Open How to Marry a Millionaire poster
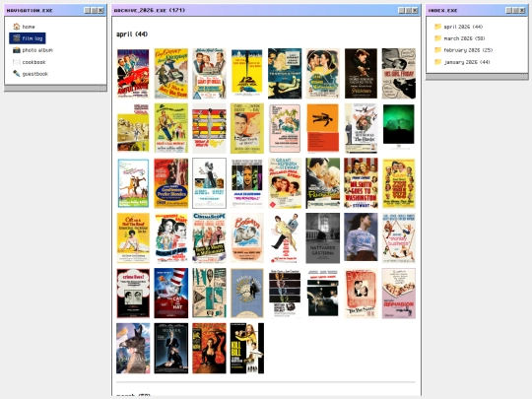Viewport: 532px width, 399px height. pos(209,238)
